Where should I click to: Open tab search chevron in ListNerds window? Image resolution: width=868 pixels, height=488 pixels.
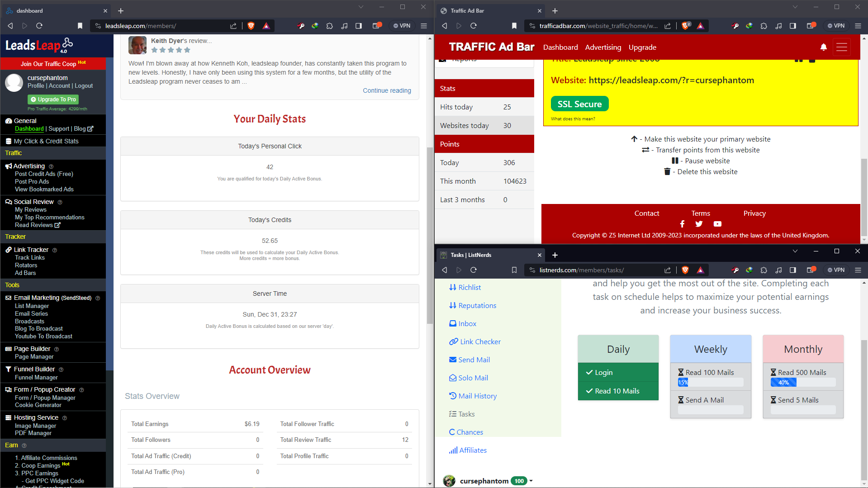coord(795,251)
